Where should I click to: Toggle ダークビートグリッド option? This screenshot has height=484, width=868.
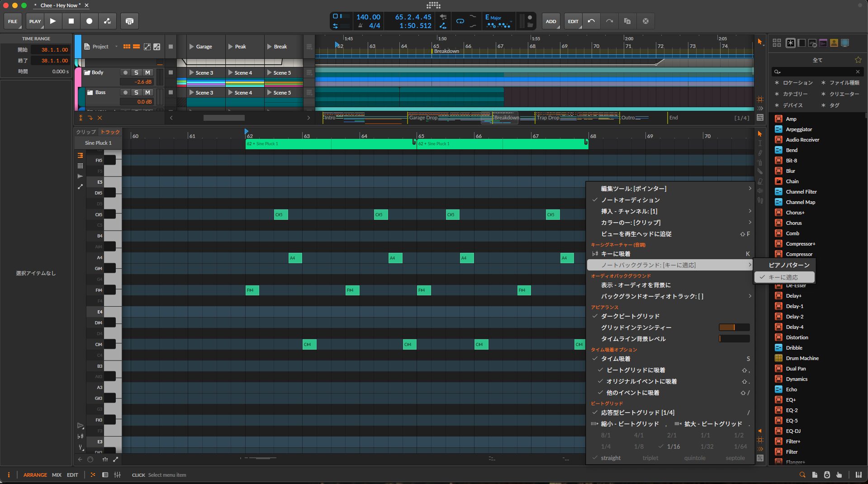tap(630, 316)
